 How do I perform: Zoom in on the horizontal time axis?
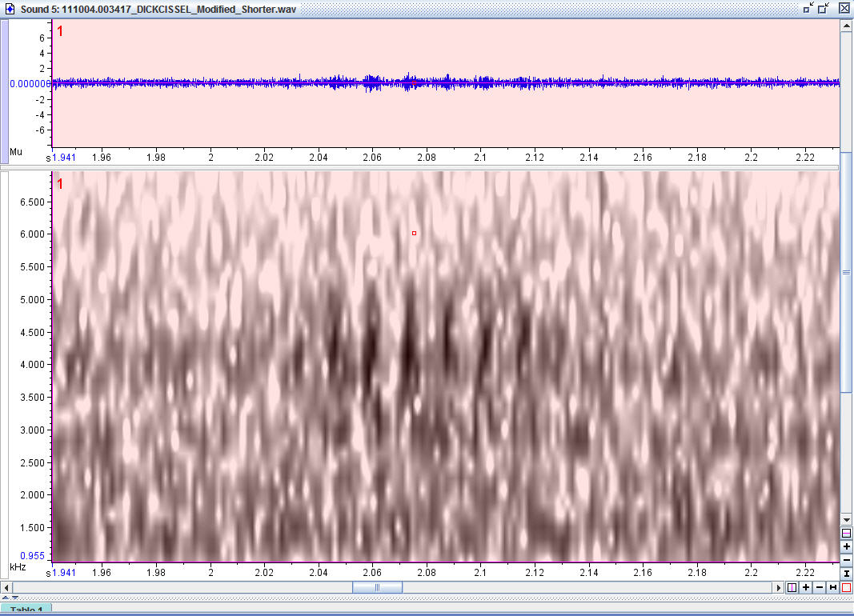tap(806, 587)
